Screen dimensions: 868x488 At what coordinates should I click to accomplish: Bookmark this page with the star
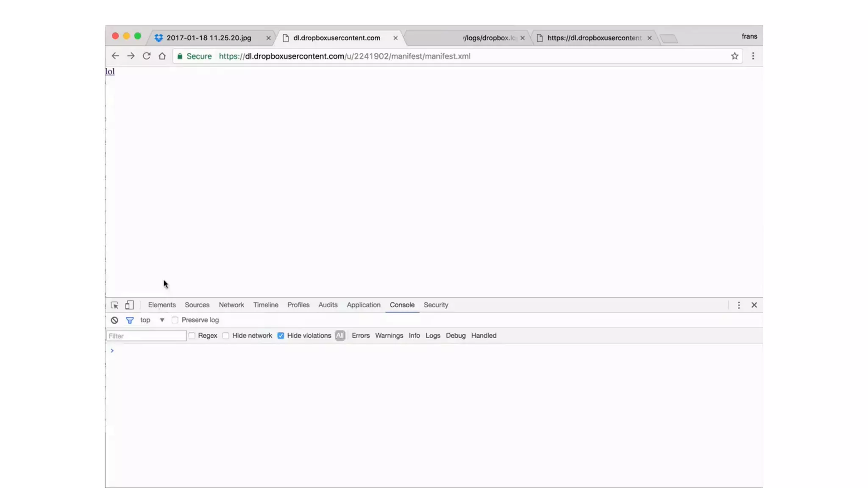[734, 56]
